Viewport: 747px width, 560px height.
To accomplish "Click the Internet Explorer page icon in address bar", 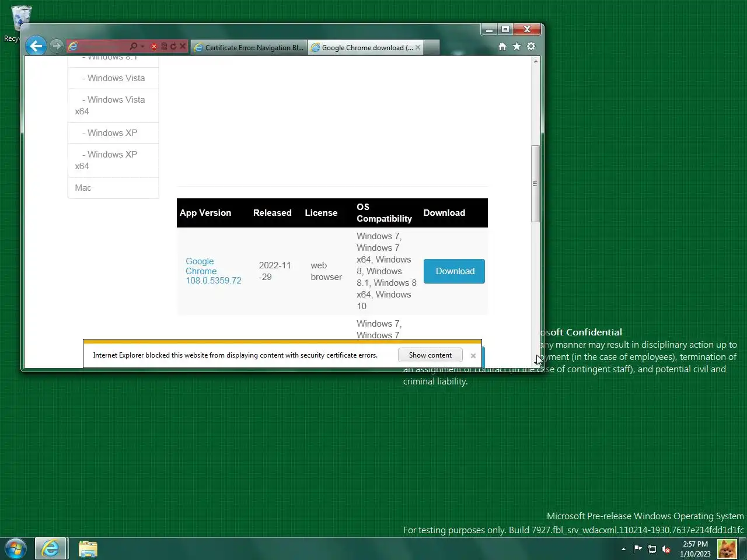I will pyautogui.click(x=73, y=46).
